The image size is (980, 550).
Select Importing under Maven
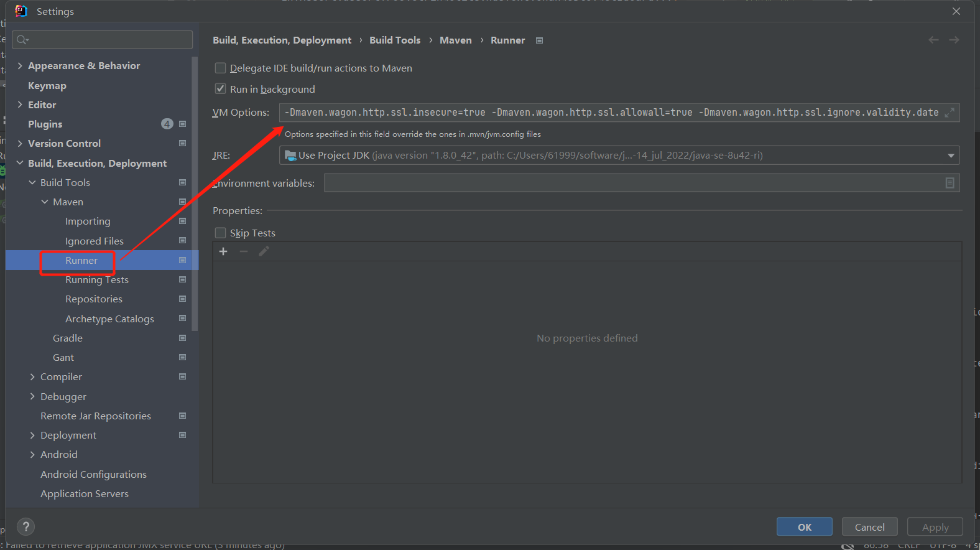click(88, 221)
